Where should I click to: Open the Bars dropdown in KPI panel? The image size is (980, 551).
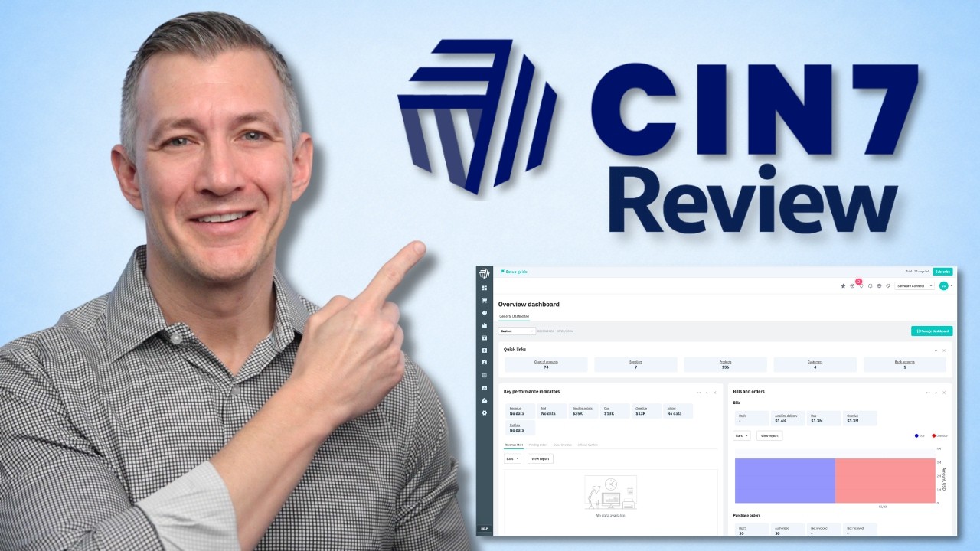pyautogui.click(x=512, y=458)
